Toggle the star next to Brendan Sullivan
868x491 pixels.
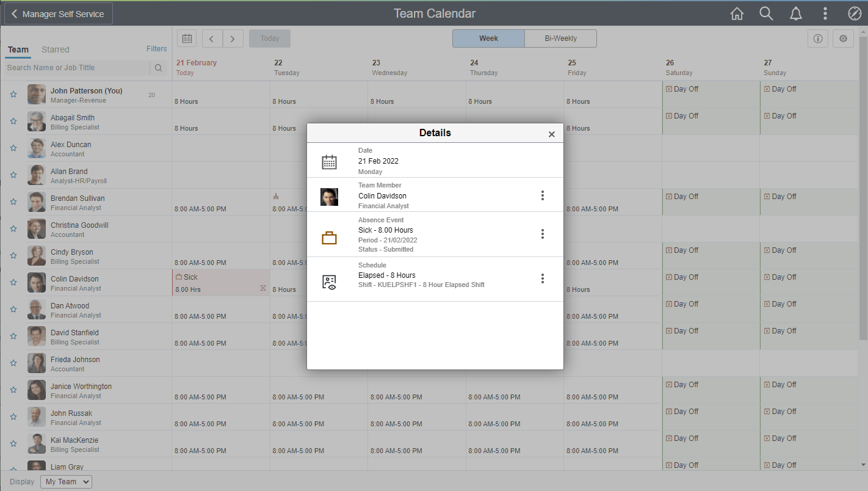[13, 201]
